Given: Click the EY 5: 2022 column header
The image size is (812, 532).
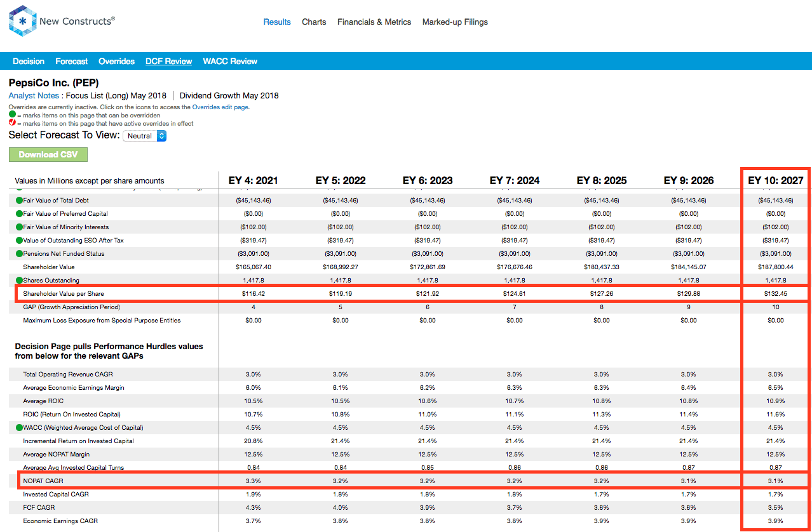Looking at the screenshot, I should point(341,180).
